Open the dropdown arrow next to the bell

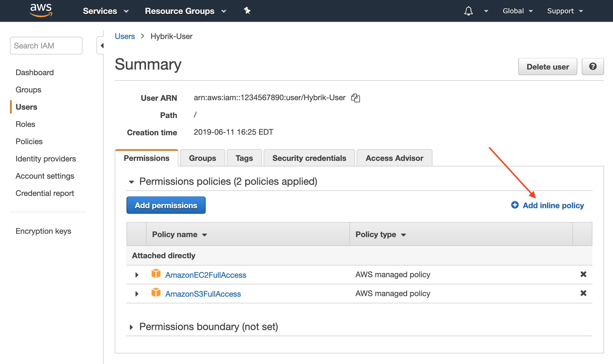tap(486, 11)
